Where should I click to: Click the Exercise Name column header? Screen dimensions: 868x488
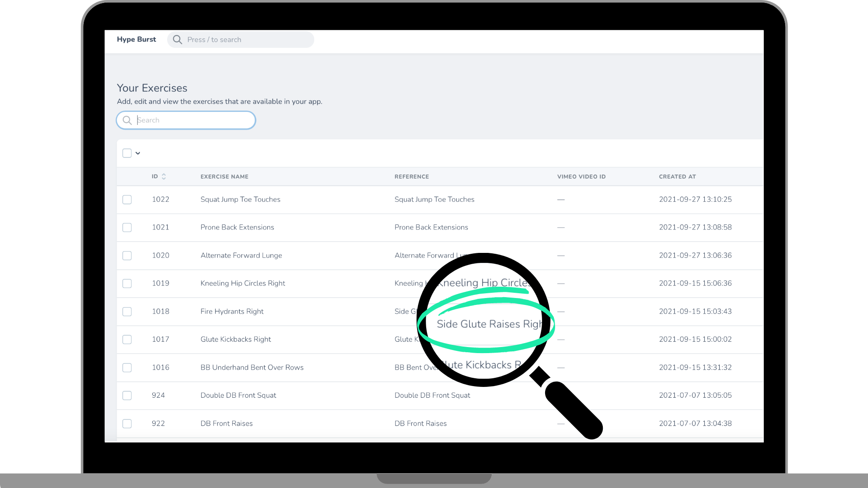224,177
